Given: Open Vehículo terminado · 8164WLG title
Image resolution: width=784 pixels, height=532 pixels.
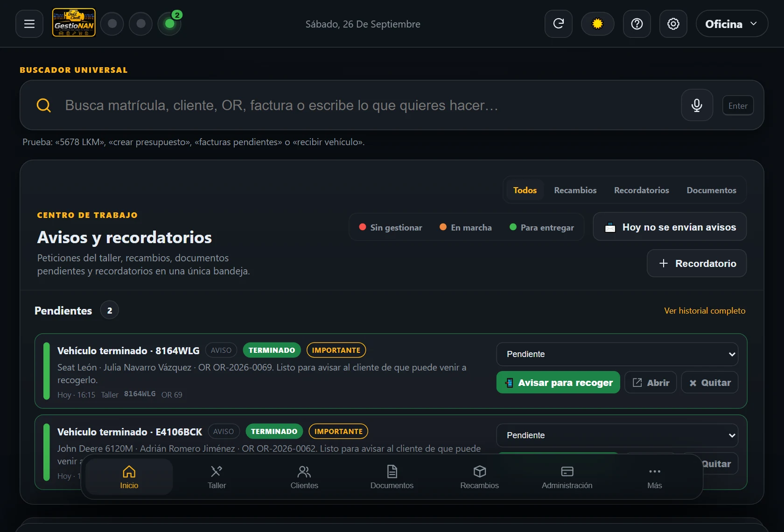Looking at the screenshot, I should (128, 351).
